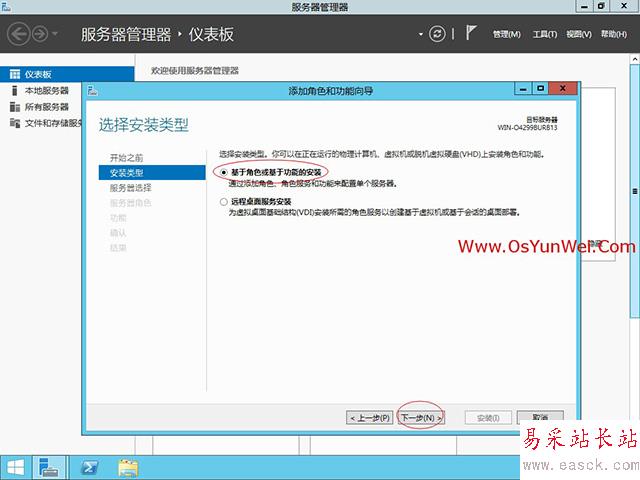Select 仪表板 in the left sidebar
640x480 pixels.
pyautogui.click(x=67, y=74)
